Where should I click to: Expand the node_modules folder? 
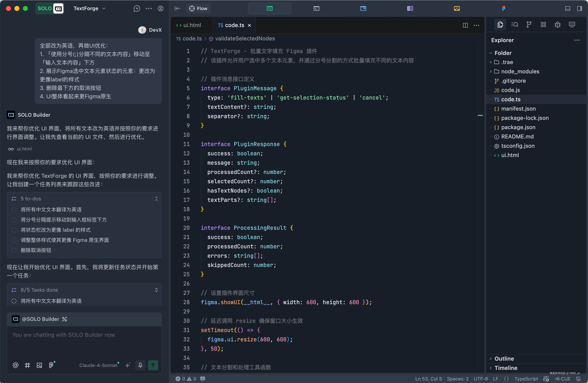tap(520, 71)
